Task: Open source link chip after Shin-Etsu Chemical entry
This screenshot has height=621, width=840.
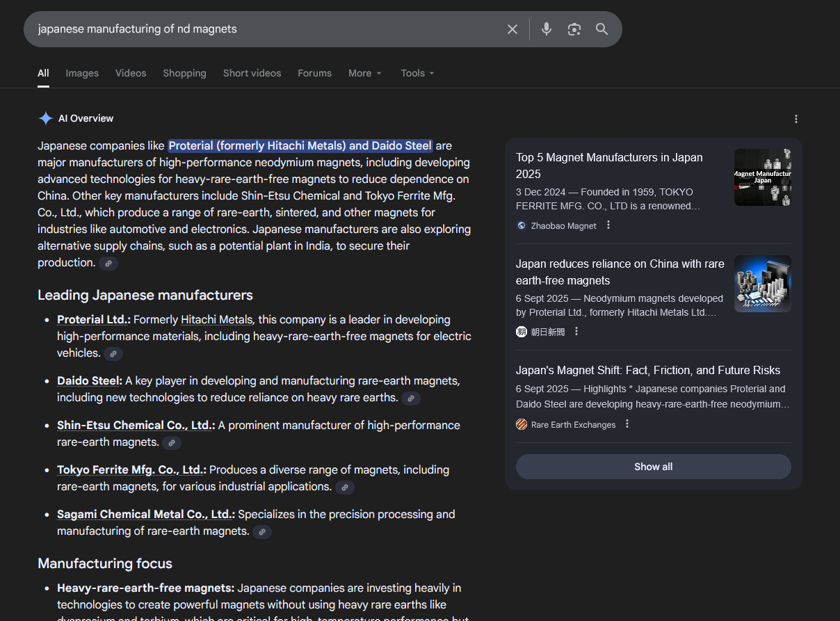Action: click(172, 443)
